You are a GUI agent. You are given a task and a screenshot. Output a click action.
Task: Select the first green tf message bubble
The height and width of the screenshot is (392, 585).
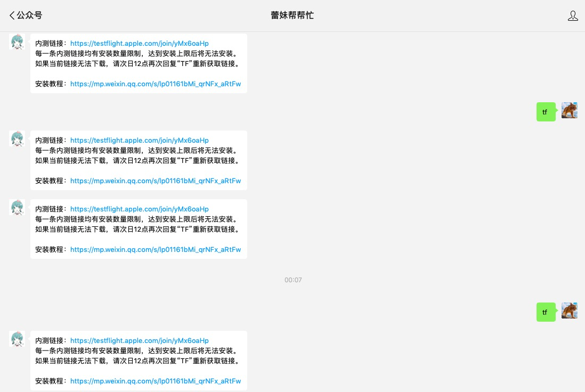[x=545, y=112]
